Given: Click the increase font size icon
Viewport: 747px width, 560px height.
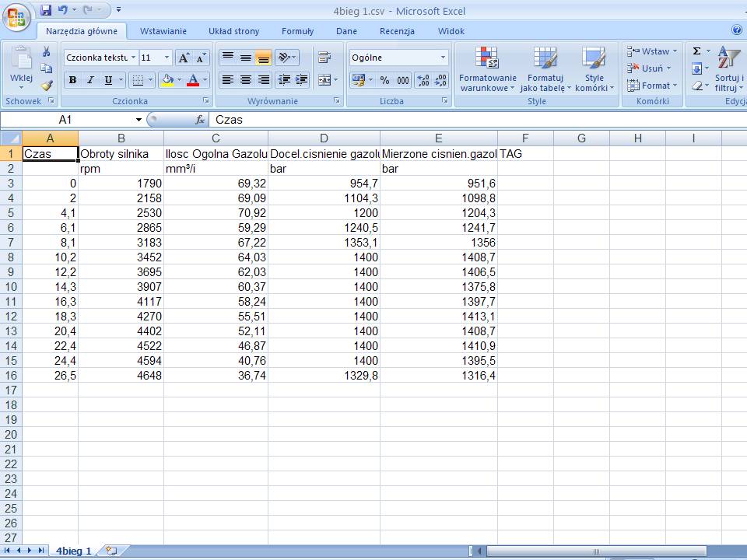Looking at the screenshot, I should tap(184, 58).
